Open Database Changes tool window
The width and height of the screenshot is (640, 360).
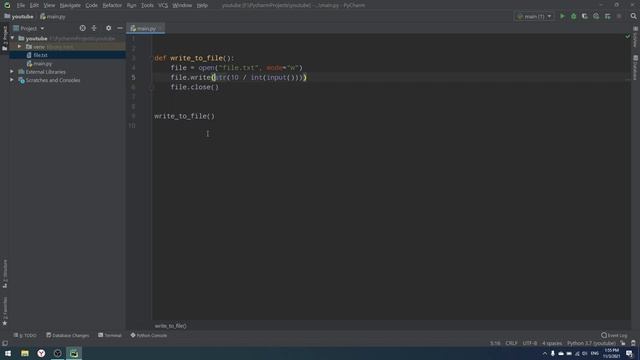pyautogui.click(x=67, y=335)
